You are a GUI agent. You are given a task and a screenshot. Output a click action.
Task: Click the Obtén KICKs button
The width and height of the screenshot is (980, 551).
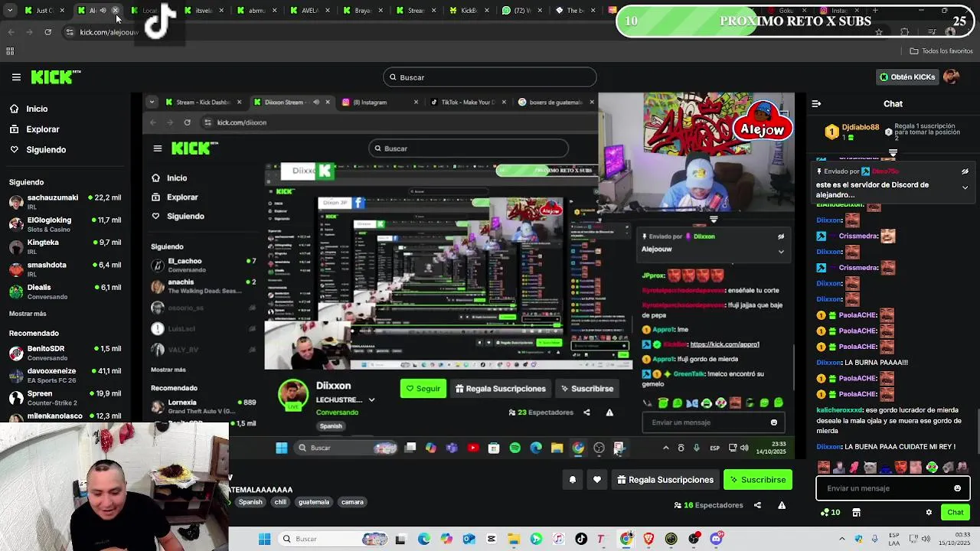pyautogui.click(x=907, y=77)
